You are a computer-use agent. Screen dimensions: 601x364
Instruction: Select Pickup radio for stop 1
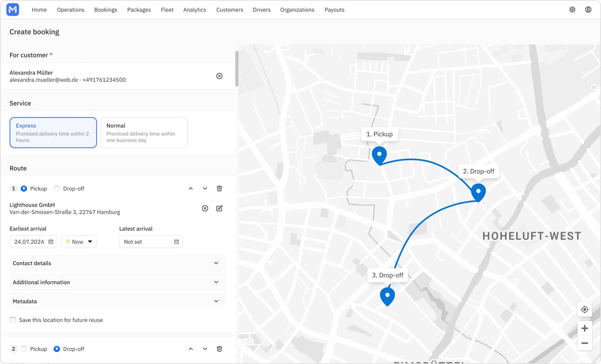pyautogui.click(x=24, y=189)
